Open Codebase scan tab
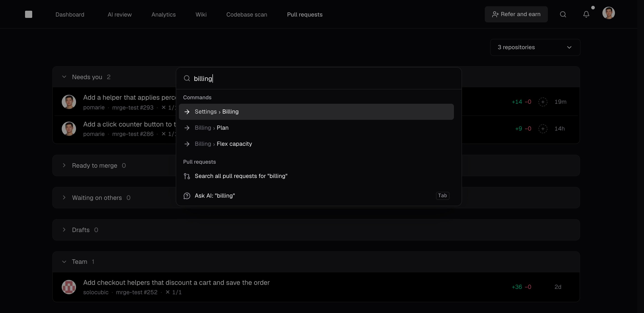The width and height of the screenshot is (644, 313). pos(247,15)
